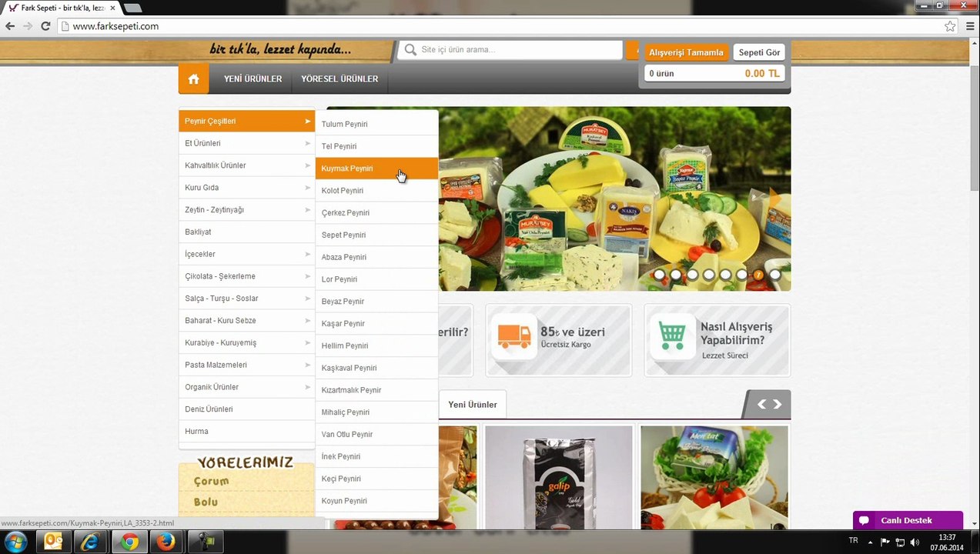
Task: Expand Çikolata - Şekerleme category
Action: (246, 276)
